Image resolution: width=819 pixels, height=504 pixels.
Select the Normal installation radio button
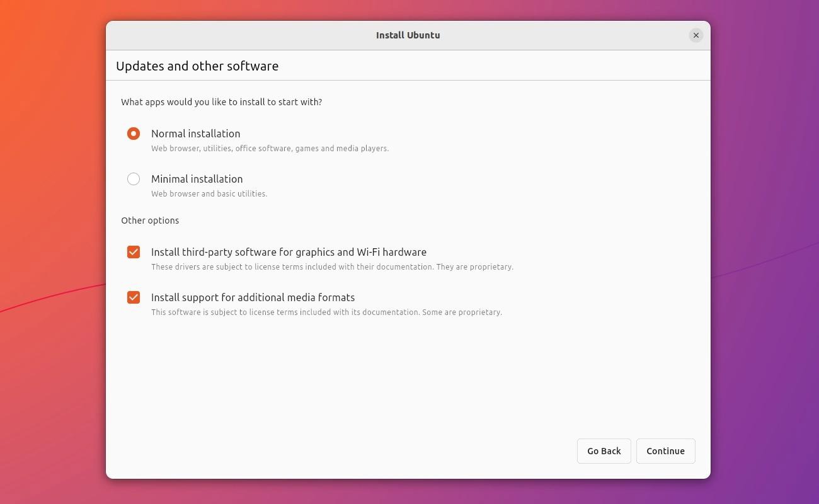pyautogui.click(x=134, y=134)
